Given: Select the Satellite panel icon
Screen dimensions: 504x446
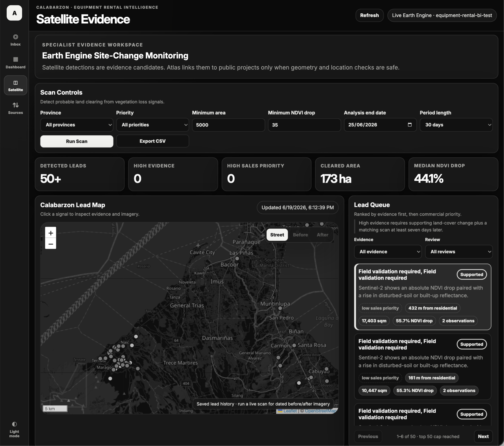Looking at the screenshot, I should point(16,83).
